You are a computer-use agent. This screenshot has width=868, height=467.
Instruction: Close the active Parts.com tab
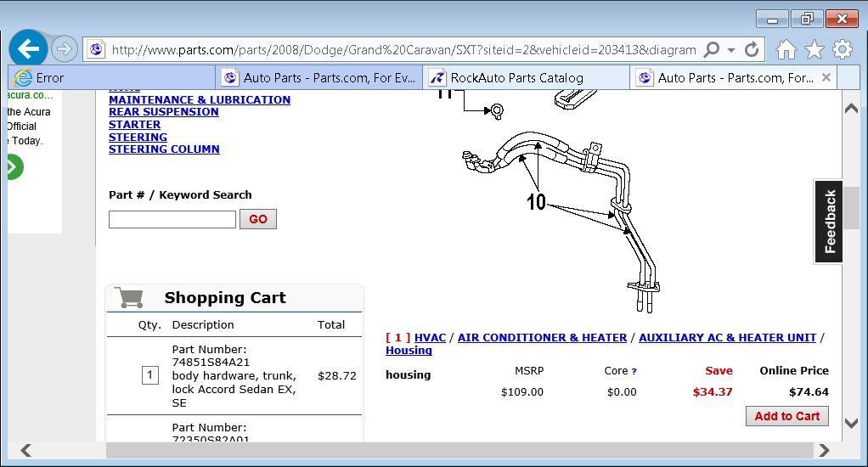pyautogui.click(x=826, y=77)
